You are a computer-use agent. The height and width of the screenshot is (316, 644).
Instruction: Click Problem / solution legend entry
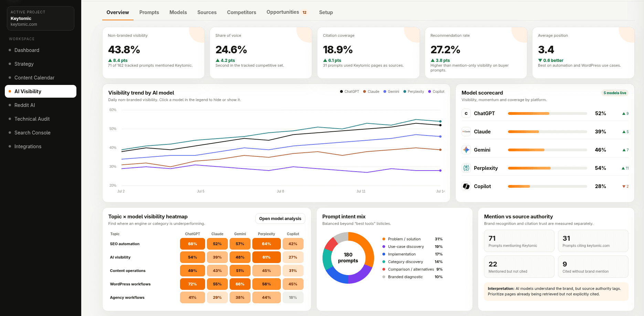pyautogui.click(x=412, y=239)
